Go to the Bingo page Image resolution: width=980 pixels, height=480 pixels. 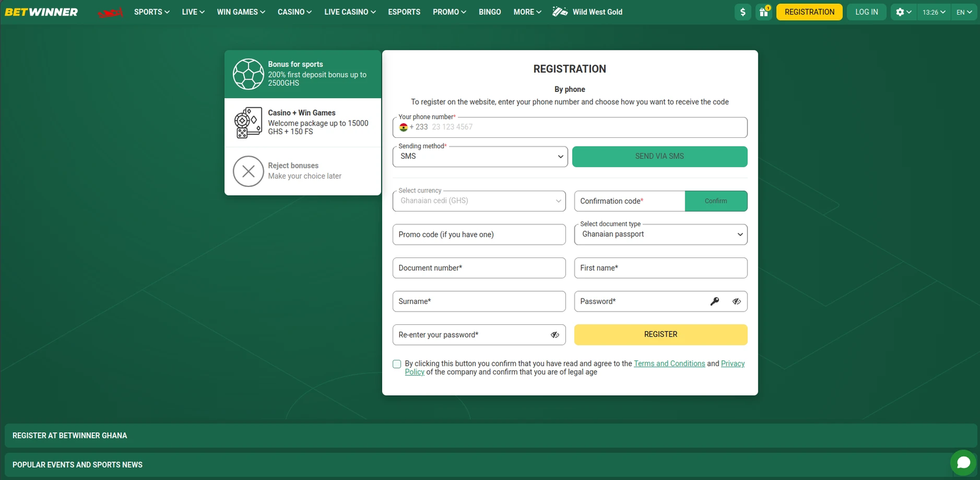point(490,12)
